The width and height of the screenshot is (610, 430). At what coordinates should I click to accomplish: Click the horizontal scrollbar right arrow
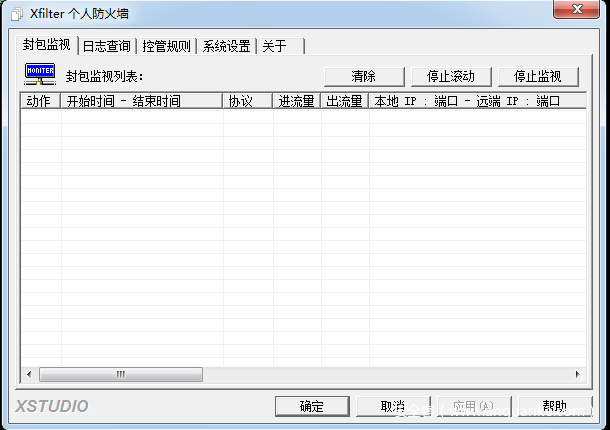click(x=578, y=374)
